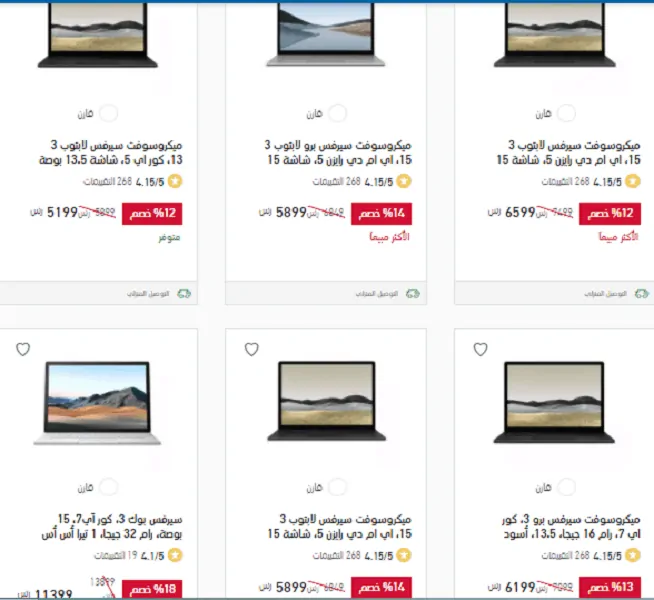Open Surface Laptop 3 13.5 inch Core i5 title

[111, 152]
